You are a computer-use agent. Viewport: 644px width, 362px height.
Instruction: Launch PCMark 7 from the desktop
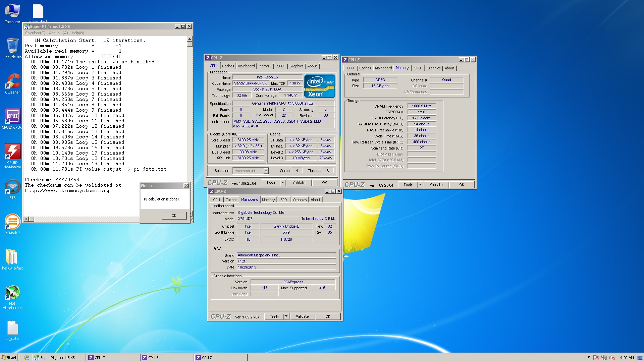click(x=12, y=225)
